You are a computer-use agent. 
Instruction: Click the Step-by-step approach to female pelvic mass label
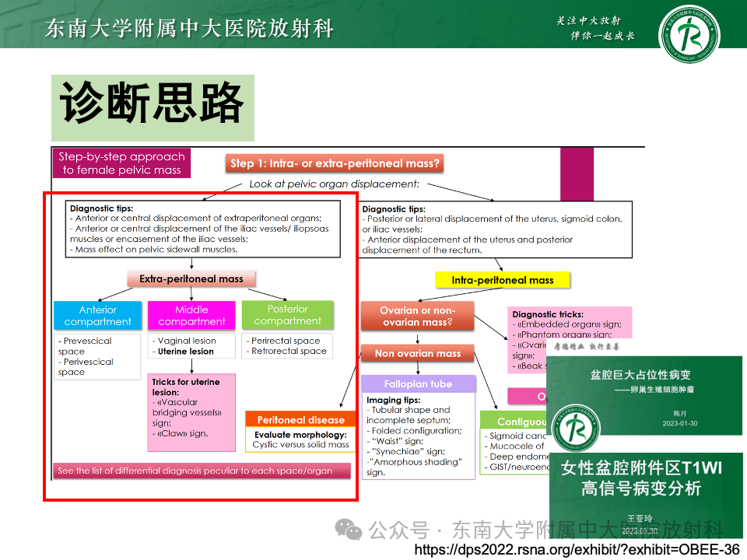pyautogui.click(x=121, y=163)
